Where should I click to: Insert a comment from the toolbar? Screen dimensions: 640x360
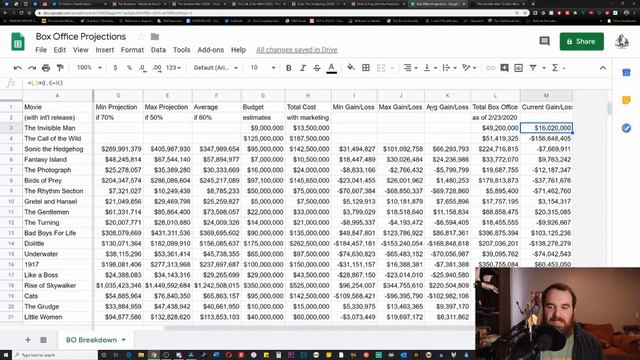[x=504, y=68]
